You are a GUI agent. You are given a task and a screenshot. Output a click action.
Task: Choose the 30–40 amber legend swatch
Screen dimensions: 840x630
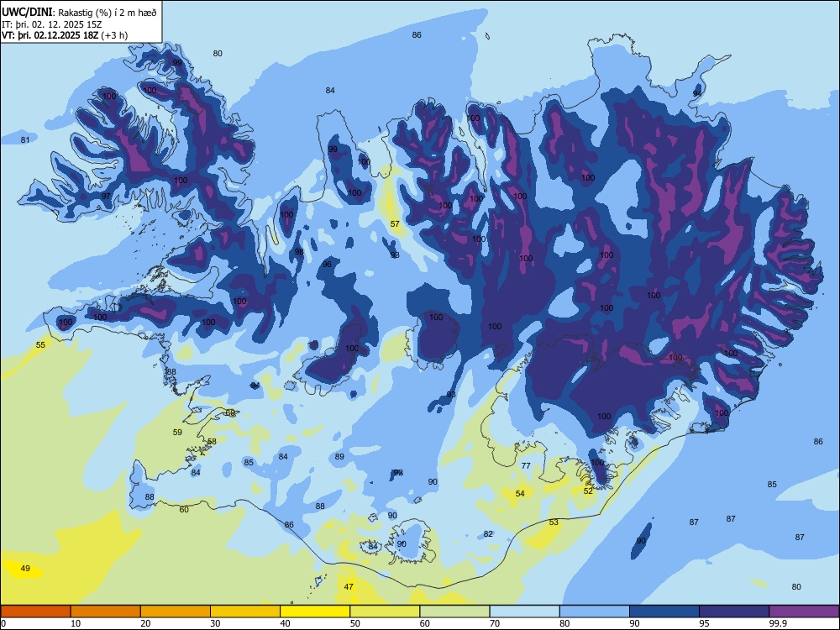click(x=245, y=612)
